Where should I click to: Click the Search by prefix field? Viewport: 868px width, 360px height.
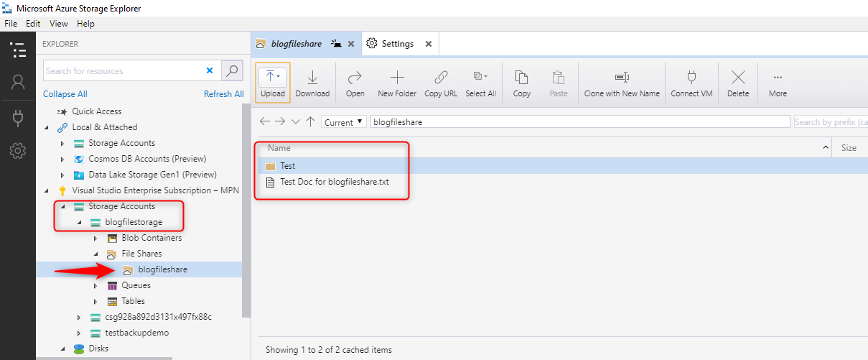830,122
